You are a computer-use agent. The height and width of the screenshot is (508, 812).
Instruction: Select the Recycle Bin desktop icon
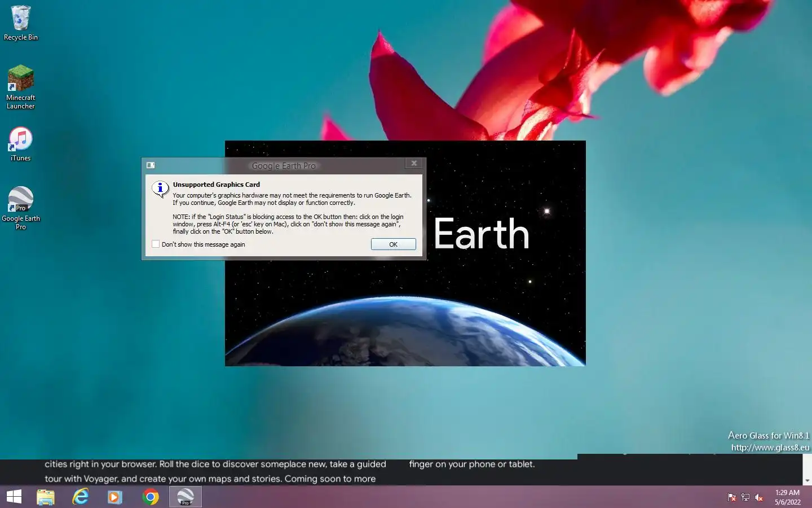pos(21,23)
